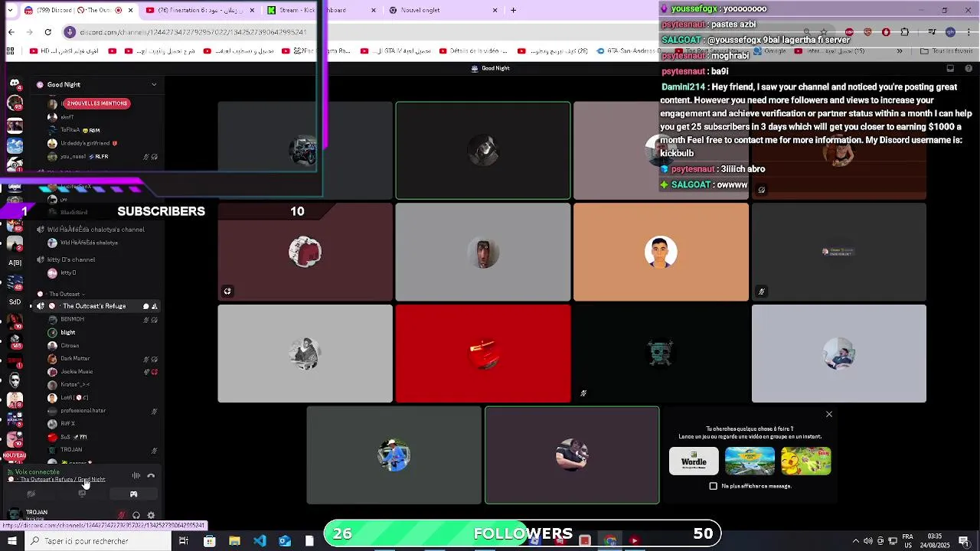
Task: Open Discord direct messages home icon
Action: [x=14, y=83]
